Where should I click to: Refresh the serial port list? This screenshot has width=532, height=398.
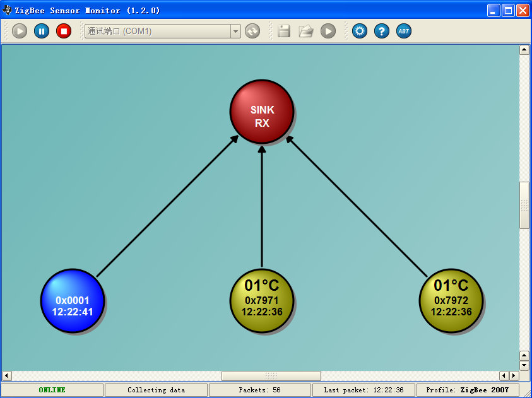252,31
